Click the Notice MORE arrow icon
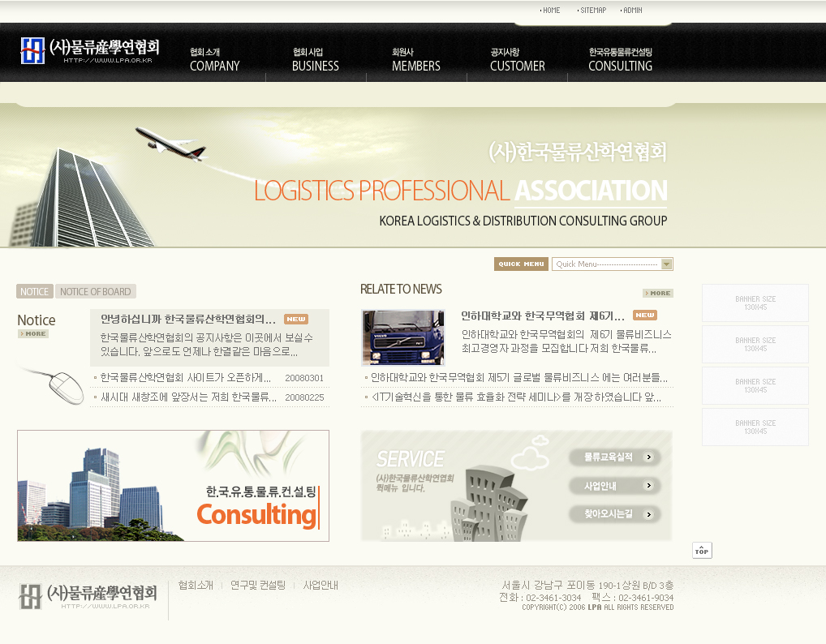 coord(33,334)
